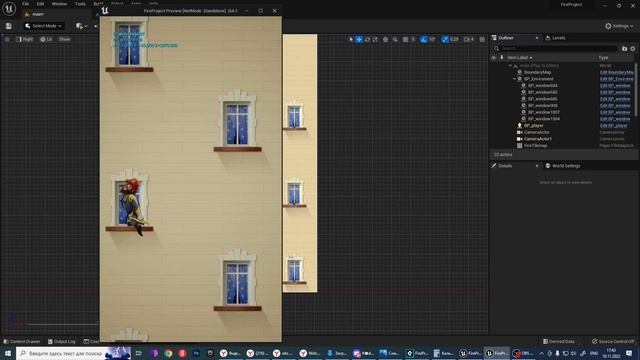Activate the translate move tool in viewport
Screen dimensions: 640x360
coord(359,40)
